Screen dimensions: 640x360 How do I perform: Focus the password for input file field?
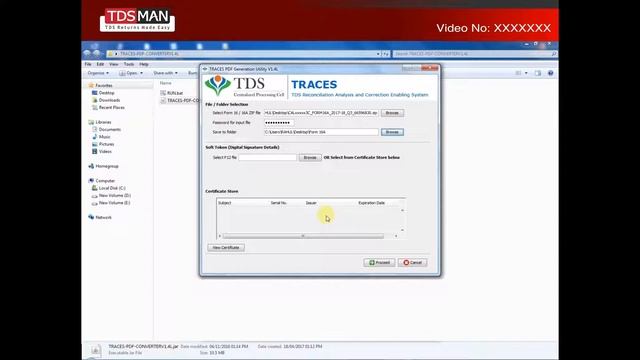point(279,122)
